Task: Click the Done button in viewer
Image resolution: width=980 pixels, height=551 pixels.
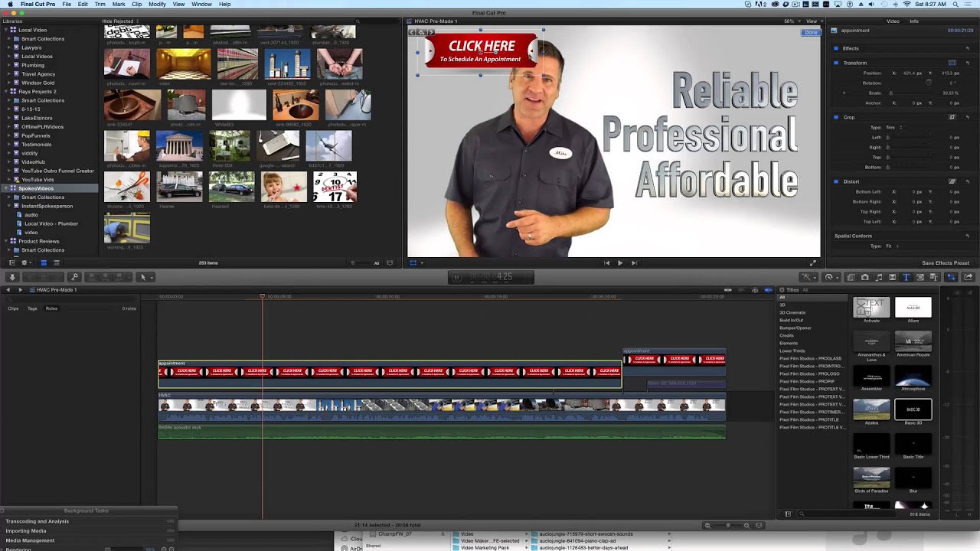Action: (x=811, y=32)
